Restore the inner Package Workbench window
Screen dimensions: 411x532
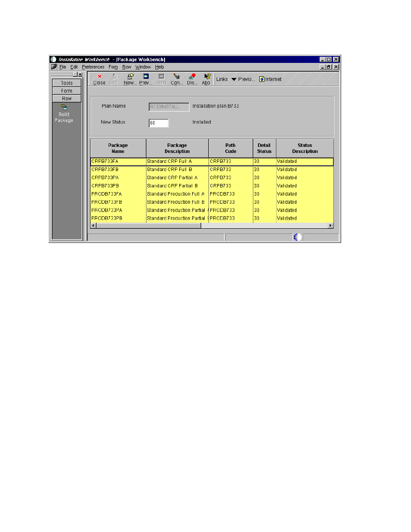[329, 67]
